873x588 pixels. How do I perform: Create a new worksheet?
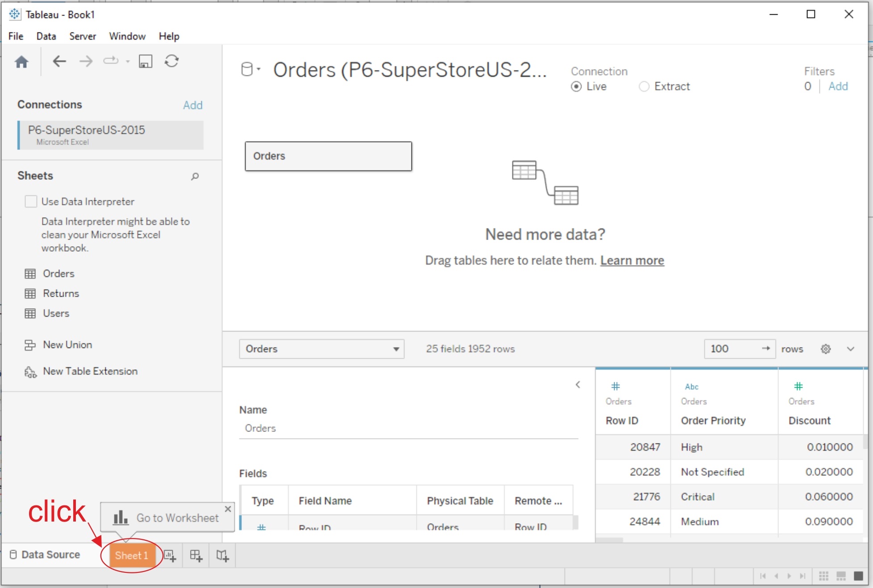(x=170, y=555)
